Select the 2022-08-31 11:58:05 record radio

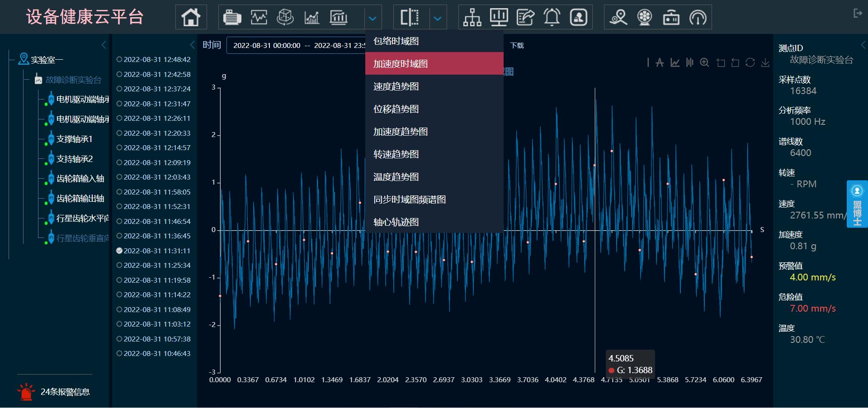point(119,192)
